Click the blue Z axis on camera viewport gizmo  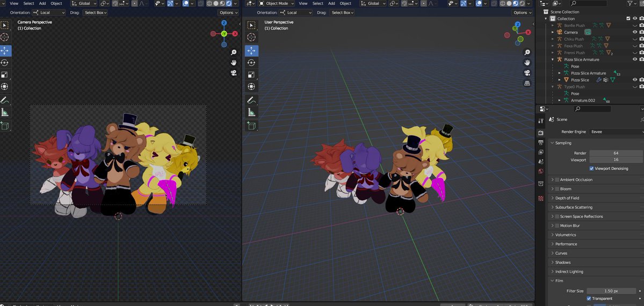click(224, 23)
